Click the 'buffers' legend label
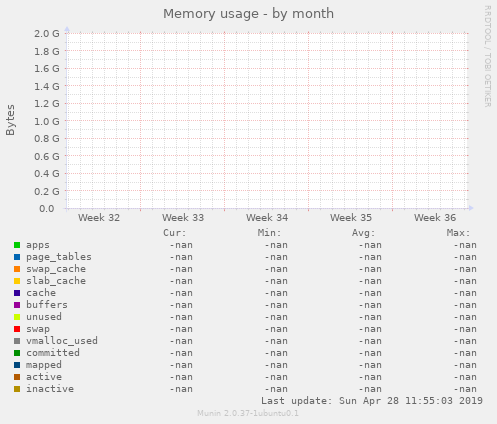This screenshot has width=497, height=424. 47,305
